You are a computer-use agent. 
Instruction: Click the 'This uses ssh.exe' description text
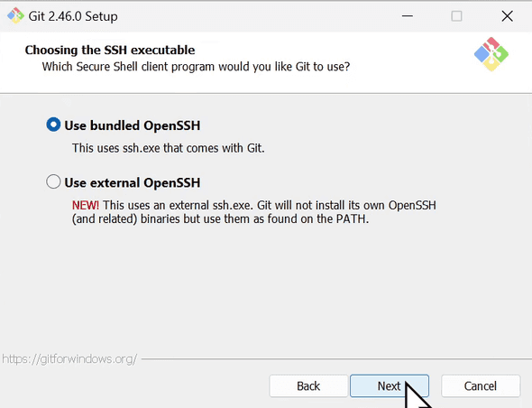pos(168,148)
